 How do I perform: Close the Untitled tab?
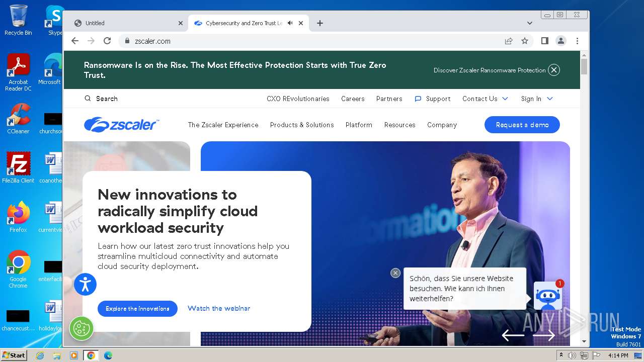pos(181,23)
